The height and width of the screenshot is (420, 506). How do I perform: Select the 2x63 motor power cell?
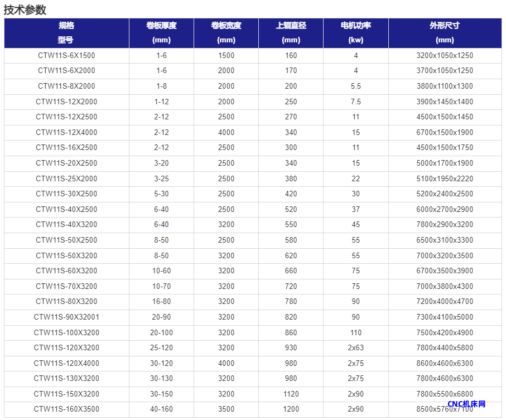coord(355,348)
